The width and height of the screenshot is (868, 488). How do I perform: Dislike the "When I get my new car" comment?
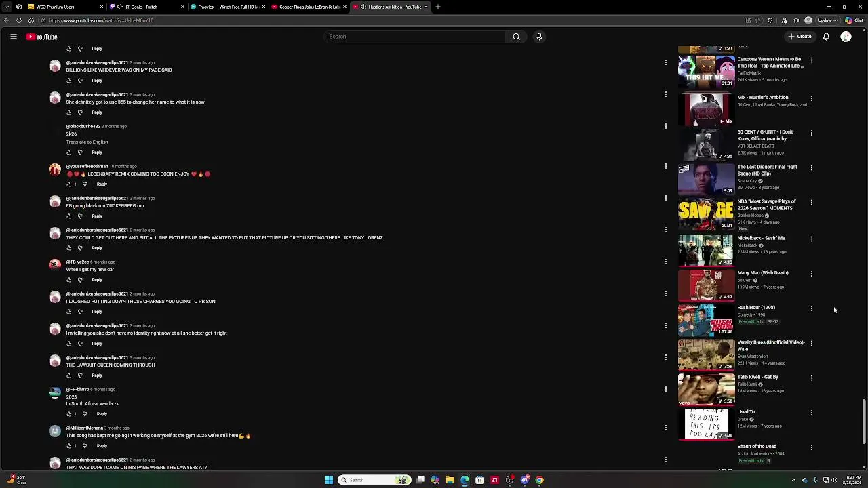(80, 280)
